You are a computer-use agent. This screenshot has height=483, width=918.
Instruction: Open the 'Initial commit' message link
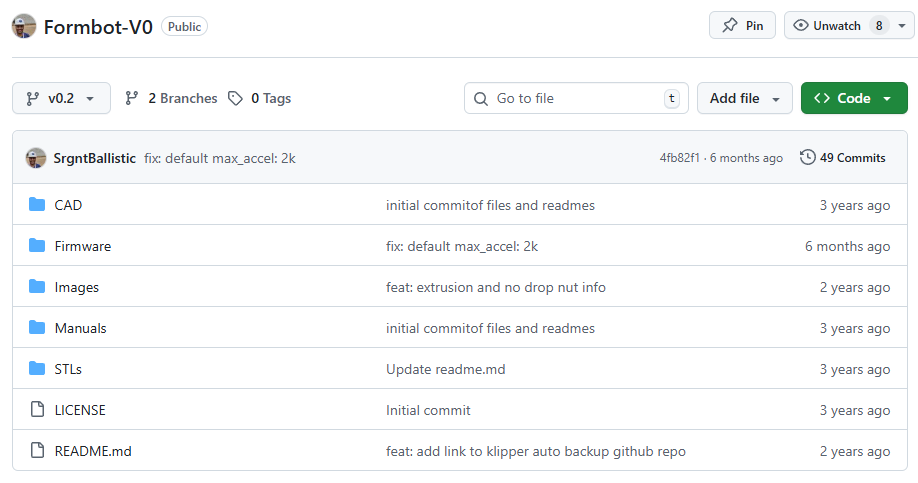(x=428, y=410)
